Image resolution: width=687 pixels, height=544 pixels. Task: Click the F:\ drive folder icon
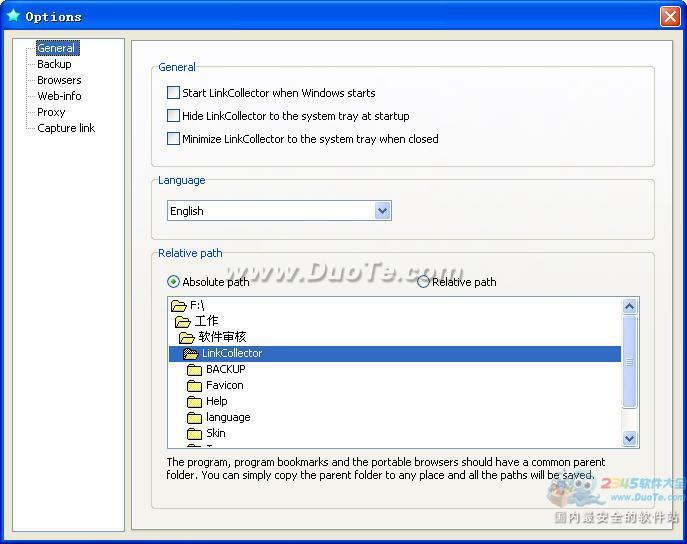[x=179, y=305]
